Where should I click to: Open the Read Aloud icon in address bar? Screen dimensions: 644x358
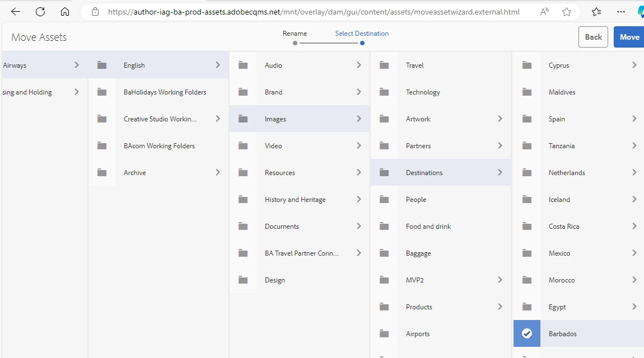pyautogui.click(x=544, y=12)
